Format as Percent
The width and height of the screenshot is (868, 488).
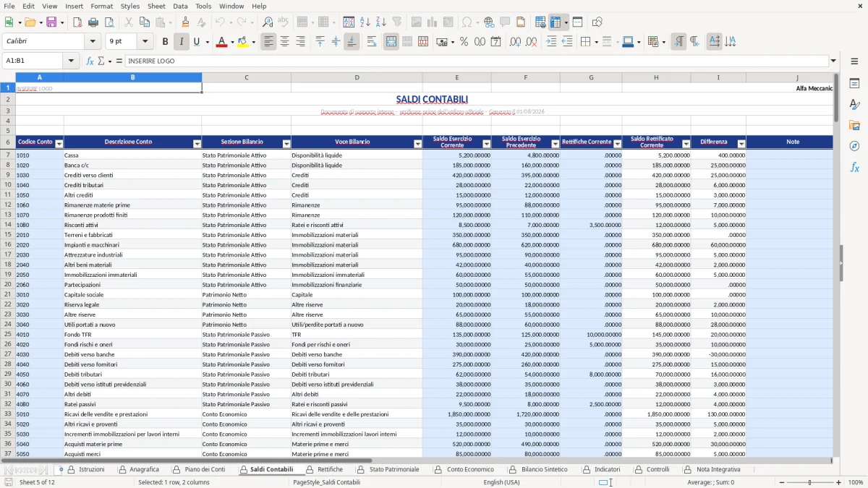click(464, 42)
